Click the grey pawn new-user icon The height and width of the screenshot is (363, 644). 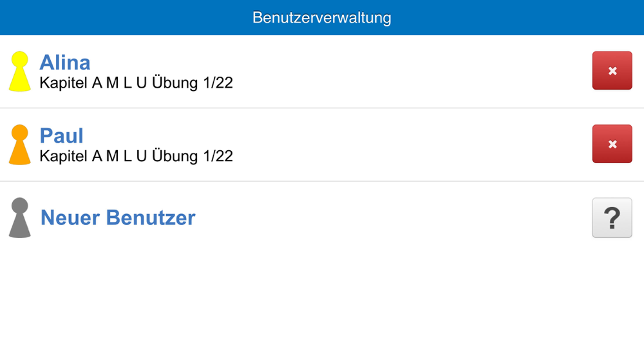(20, 218)
